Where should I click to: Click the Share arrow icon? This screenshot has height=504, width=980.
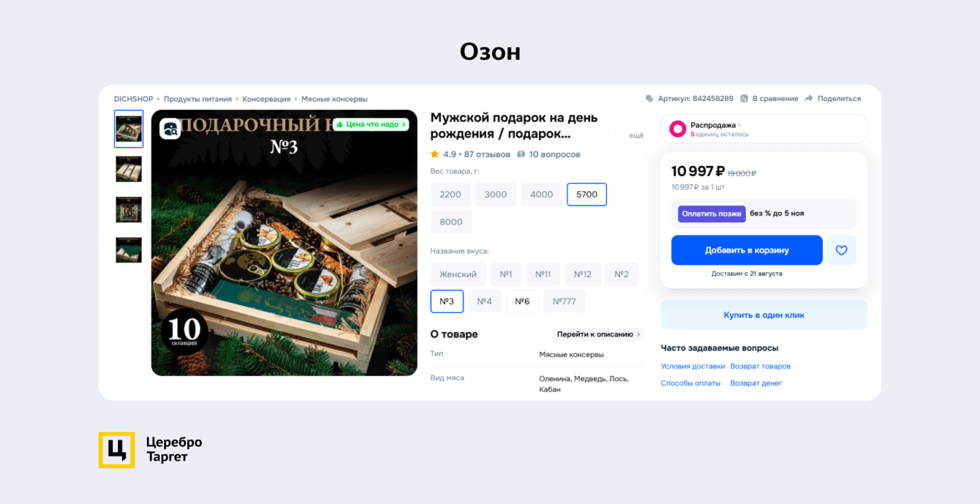[x=809, y=99]
